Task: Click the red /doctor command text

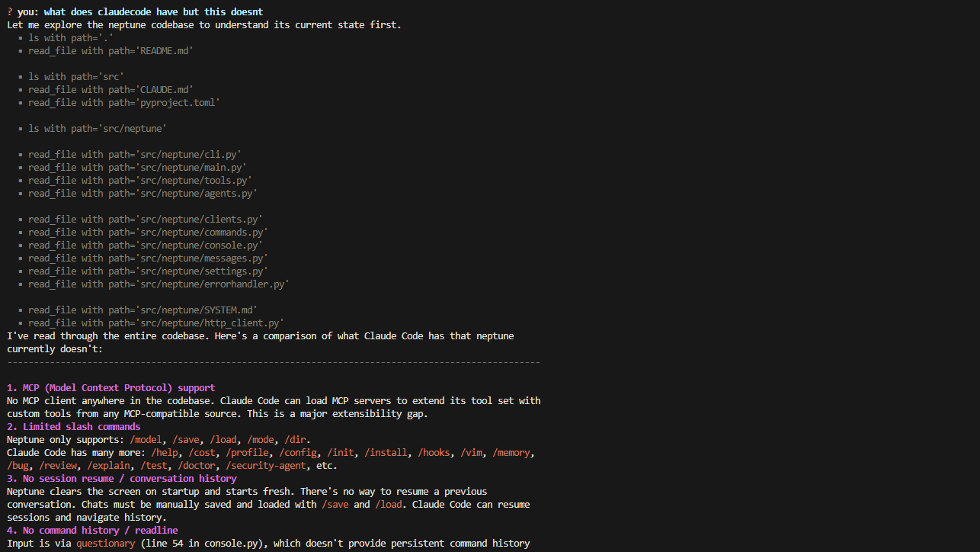Action: 197,465
